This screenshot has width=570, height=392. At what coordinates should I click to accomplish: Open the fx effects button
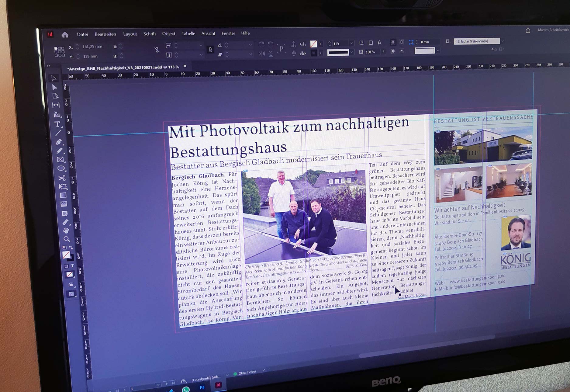pyautogui.click(x=380, y=43)
